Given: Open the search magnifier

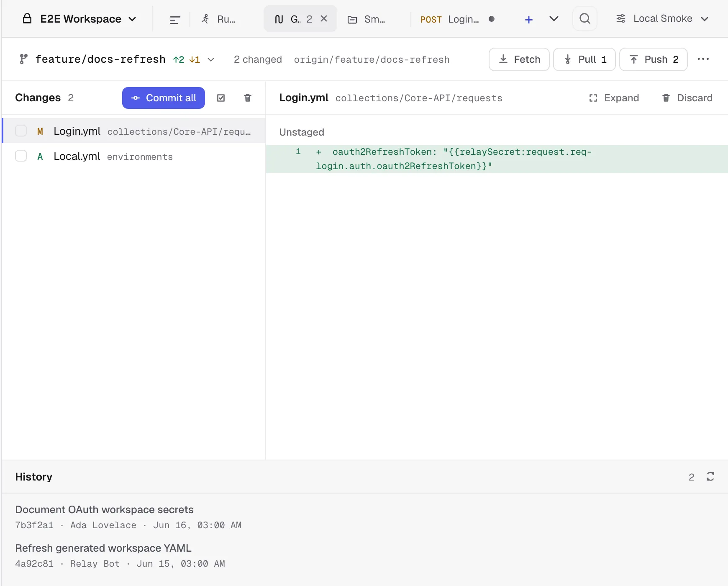Looking at the screenshot, I should [x=585, y=18].
